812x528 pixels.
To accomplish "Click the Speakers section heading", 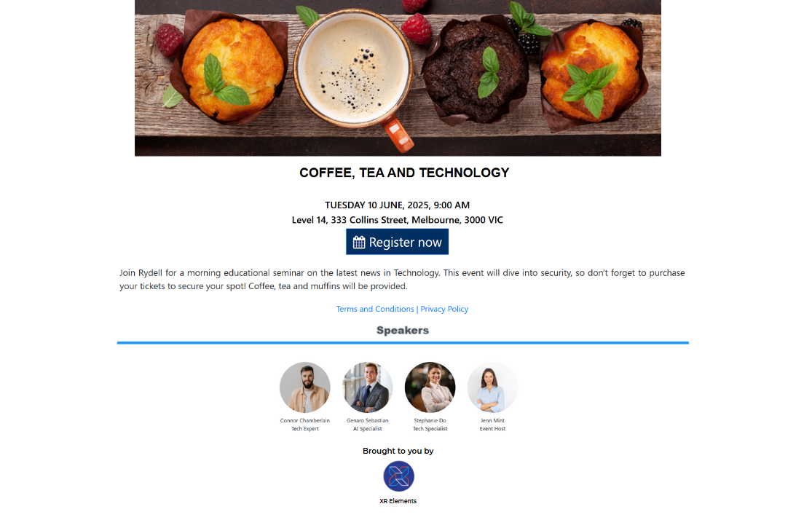I will coord(403,330).
